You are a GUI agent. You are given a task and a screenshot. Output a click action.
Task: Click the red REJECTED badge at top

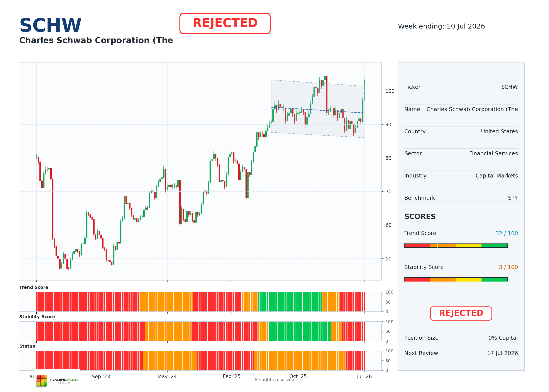(225, 24)
